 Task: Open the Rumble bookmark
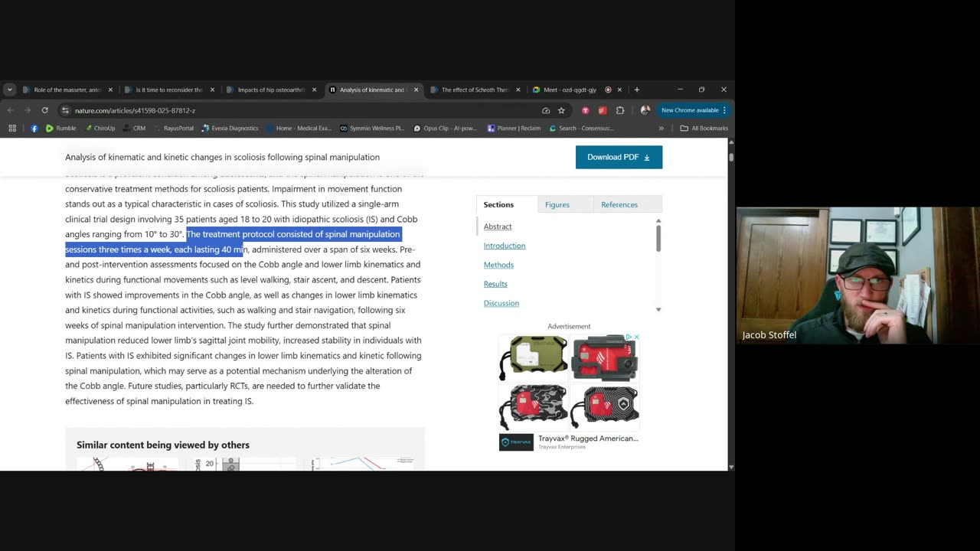coord(60,128)
